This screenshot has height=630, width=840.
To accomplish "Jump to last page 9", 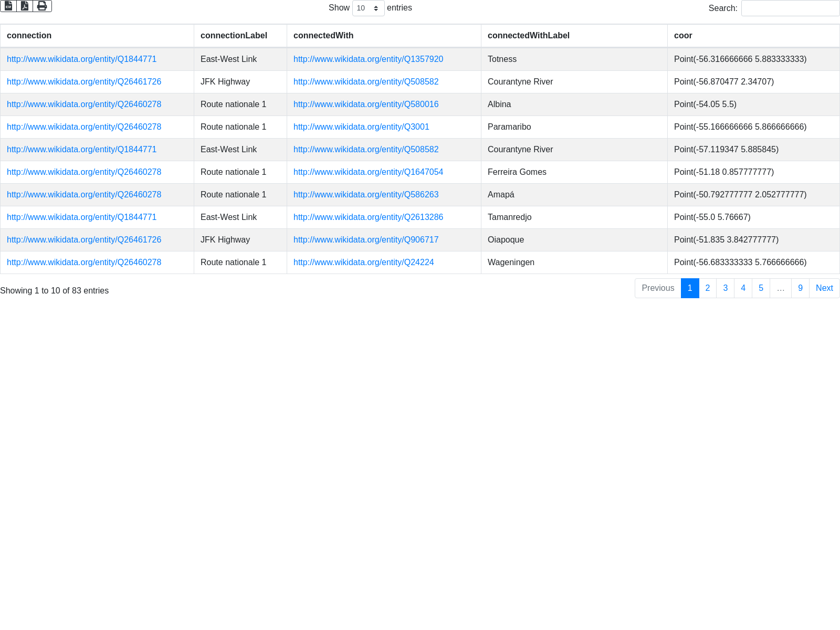I will pos(800,288).
